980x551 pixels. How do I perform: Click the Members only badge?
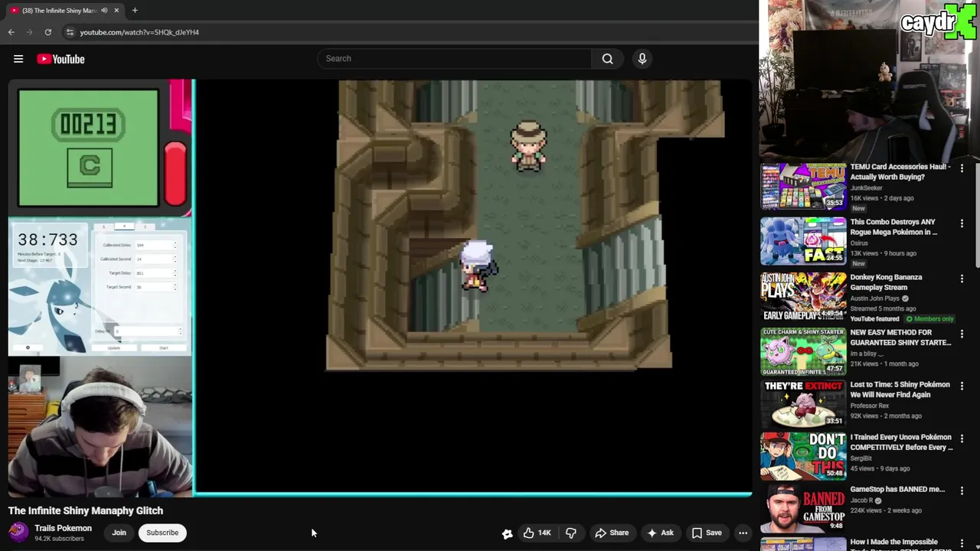pyautogui.click(x=930, y=318)
